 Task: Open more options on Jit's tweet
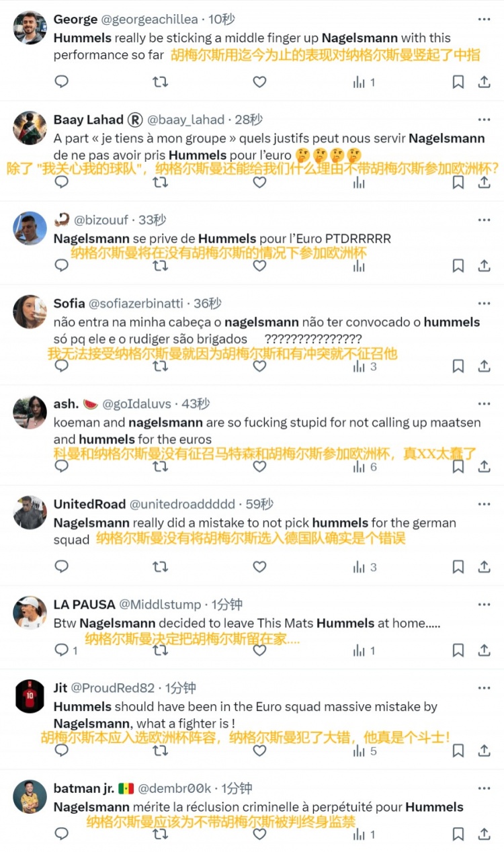click(484, 688)
